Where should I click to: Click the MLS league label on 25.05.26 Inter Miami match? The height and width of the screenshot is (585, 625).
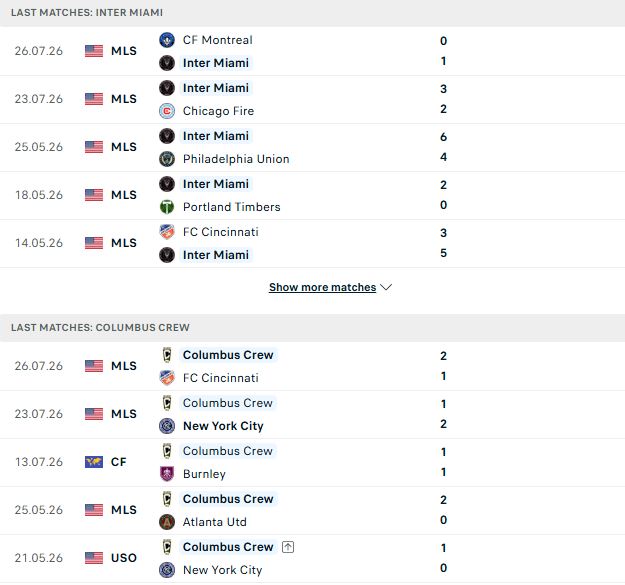pos(124,147)
